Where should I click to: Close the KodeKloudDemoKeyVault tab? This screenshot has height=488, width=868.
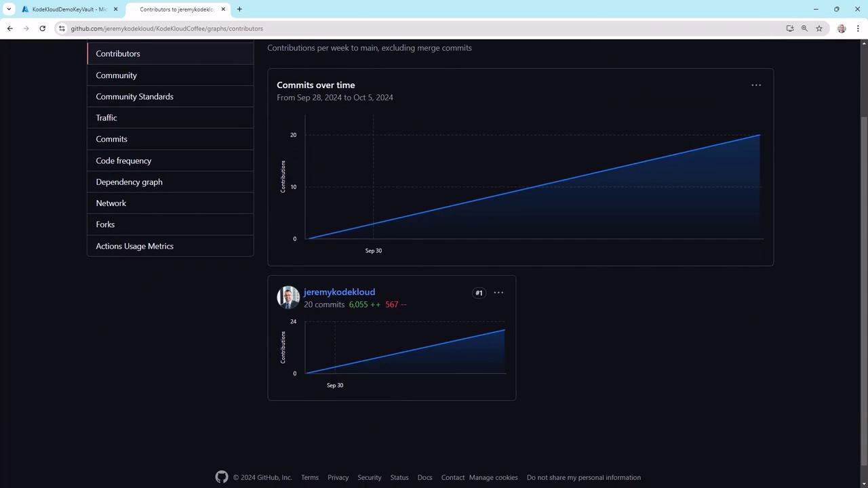pyautogui.click(x=115, y=9)
